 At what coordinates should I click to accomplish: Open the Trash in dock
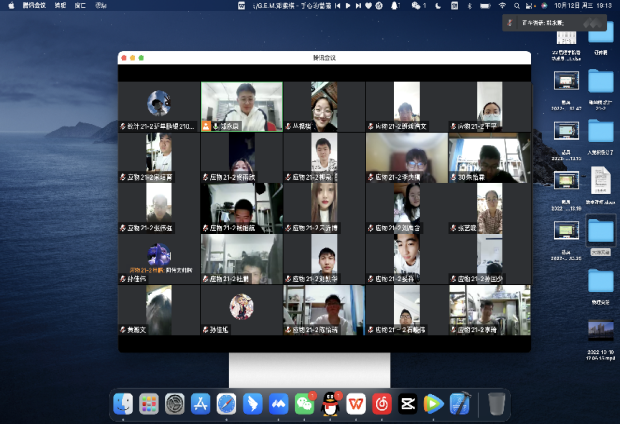(x=497, y=403)
